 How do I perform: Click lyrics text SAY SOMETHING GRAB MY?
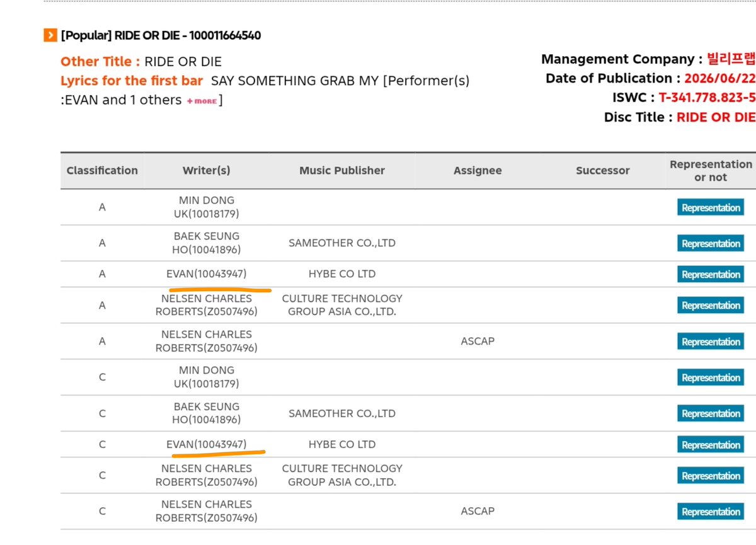[295, 81]
